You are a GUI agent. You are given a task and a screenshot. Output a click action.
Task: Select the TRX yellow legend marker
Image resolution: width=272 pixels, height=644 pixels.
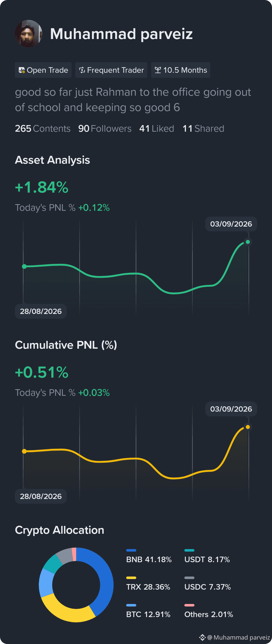(131, 578)
